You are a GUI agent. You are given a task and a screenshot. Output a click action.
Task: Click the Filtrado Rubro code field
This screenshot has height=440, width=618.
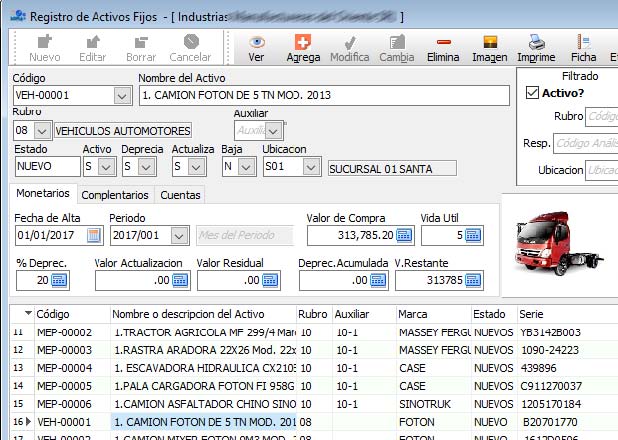(x=601, y=117)
